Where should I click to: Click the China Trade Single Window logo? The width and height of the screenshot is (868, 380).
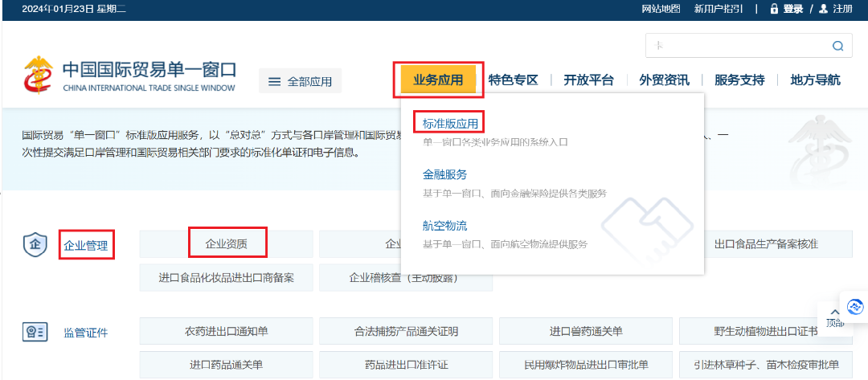(130, 76)
